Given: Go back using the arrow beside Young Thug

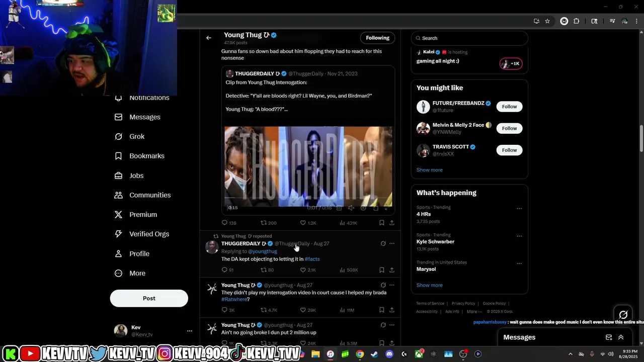Looking at the screenshot, I should click(209, 38).
